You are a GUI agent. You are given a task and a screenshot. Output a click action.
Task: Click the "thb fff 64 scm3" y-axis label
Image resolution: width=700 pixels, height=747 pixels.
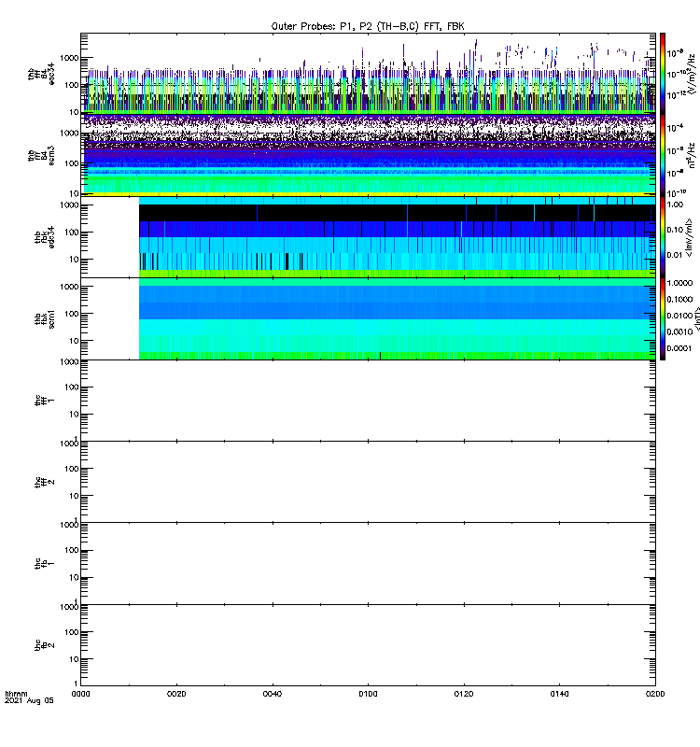(41, 155)
